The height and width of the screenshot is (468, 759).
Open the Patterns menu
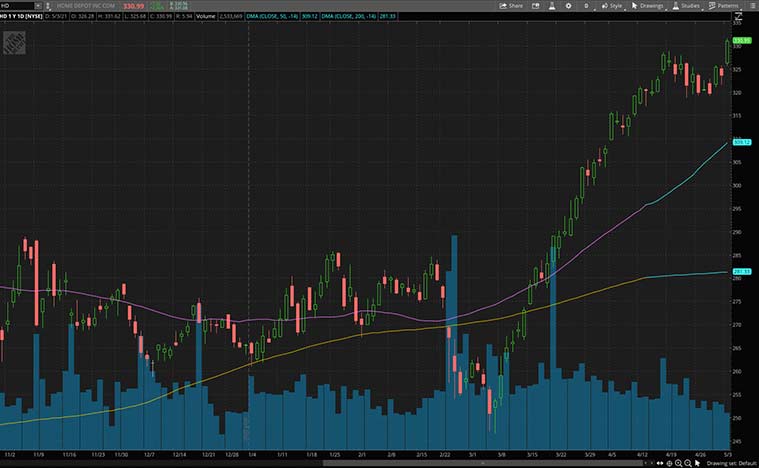[x=722, y=5]
